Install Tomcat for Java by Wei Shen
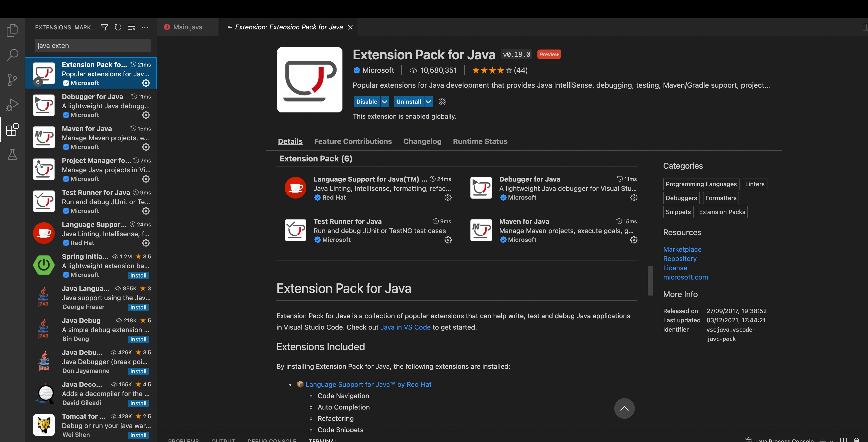 point(138,436)
